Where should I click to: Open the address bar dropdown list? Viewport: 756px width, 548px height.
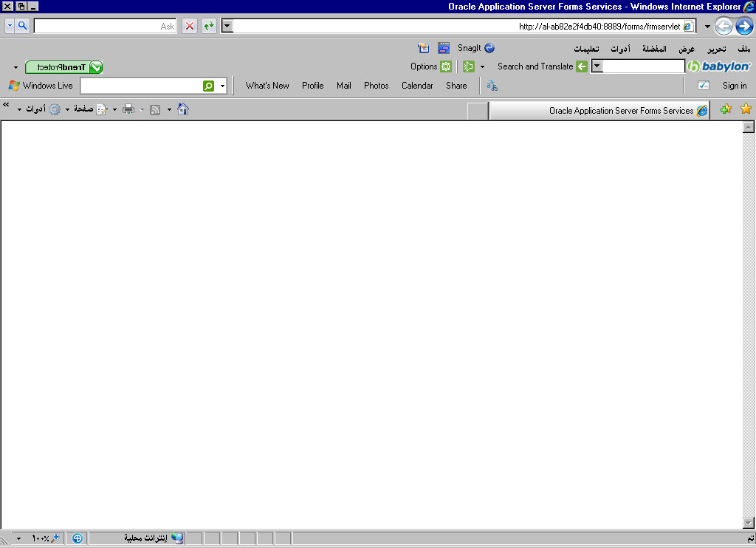pos(227,26)
